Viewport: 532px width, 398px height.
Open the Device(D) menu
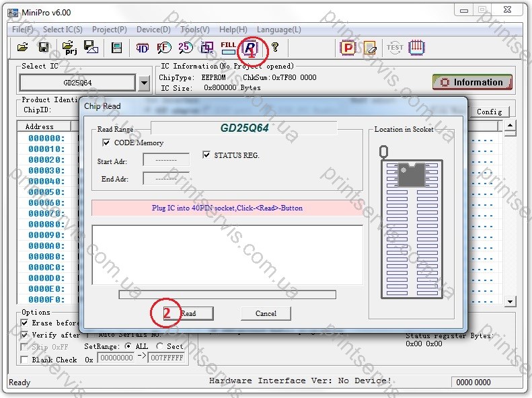153,30
